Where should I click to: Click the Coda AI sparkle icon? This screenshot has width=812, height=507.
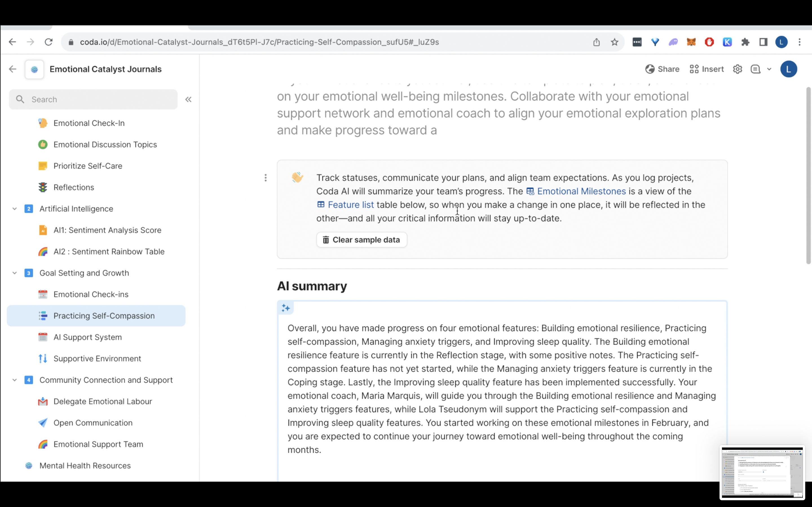[286, 308]
